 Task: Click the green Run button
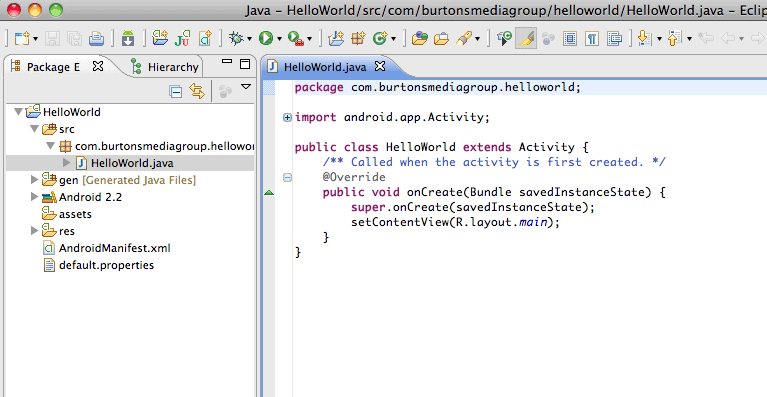(266, 38)
